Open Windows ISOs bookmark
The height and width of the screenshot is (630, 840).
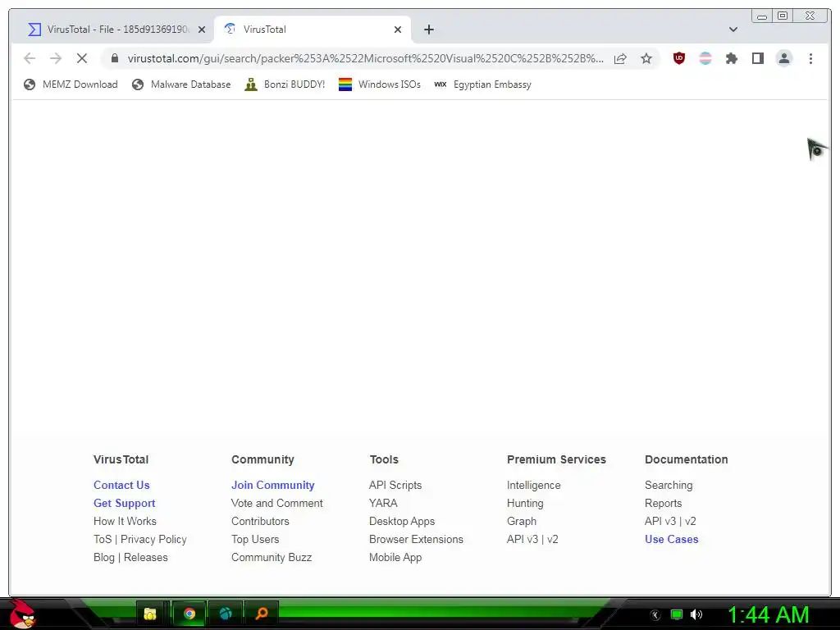pos(380,84)
